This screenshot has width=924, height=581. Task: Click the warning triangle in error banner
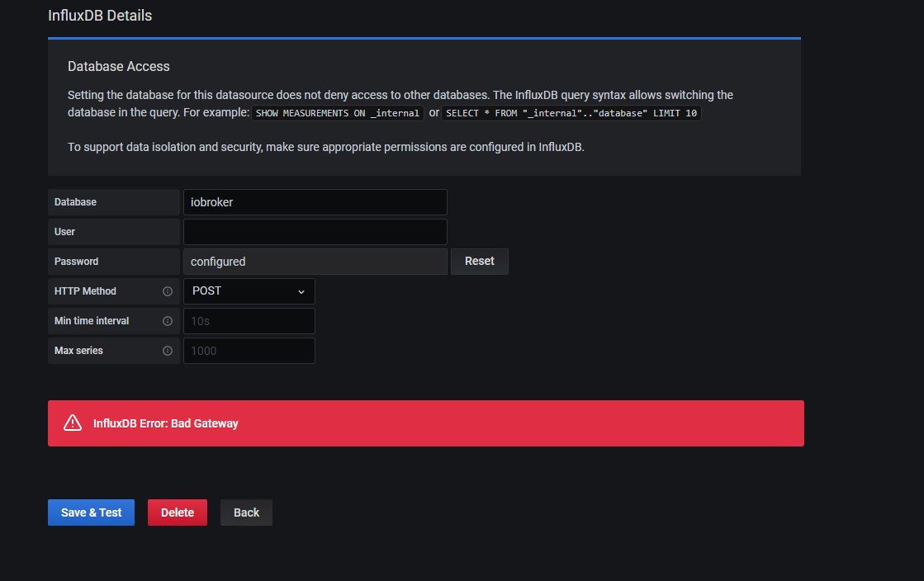click(73, 423)
